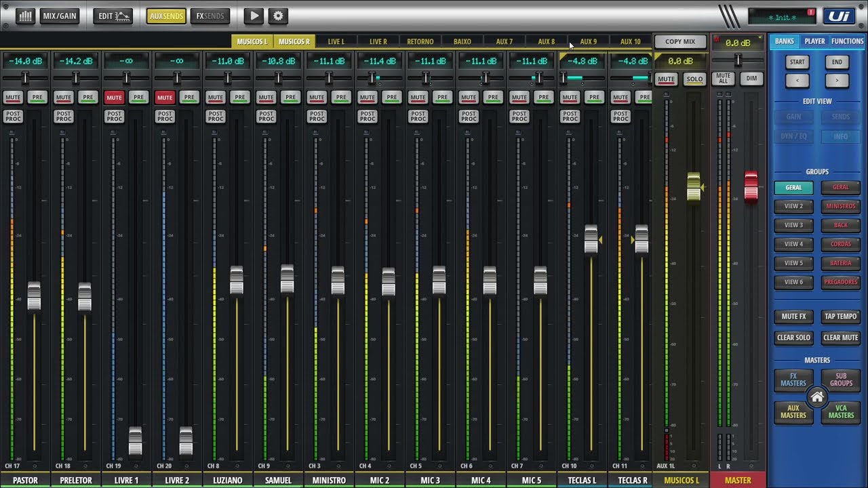Select the RETORNO aux tab
Viewport: 868px width, 488px height.
click(x=420, y=41)
